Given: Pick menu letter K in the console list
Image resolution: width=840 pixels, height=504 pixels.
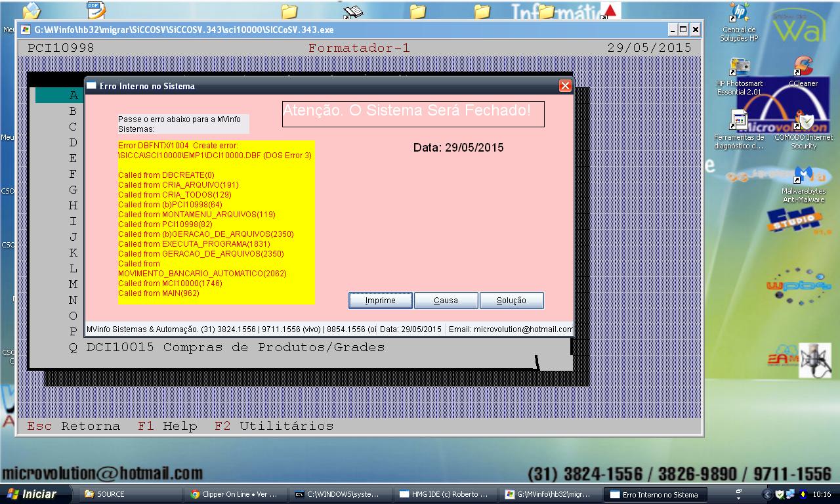Looking at the screenshot, I should [73, 253].
